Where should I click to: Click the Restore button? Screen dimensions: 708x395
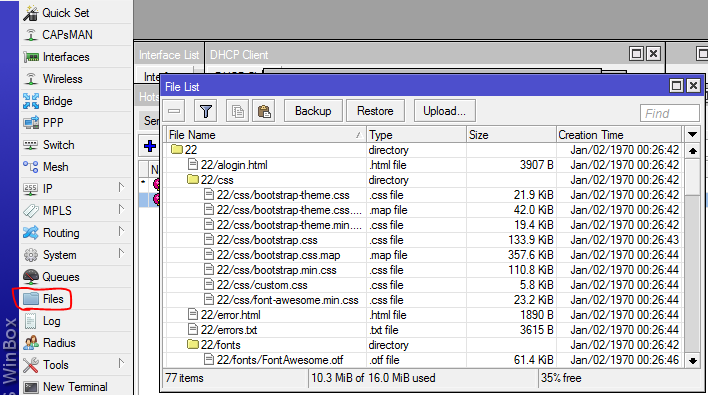(375, 111)
